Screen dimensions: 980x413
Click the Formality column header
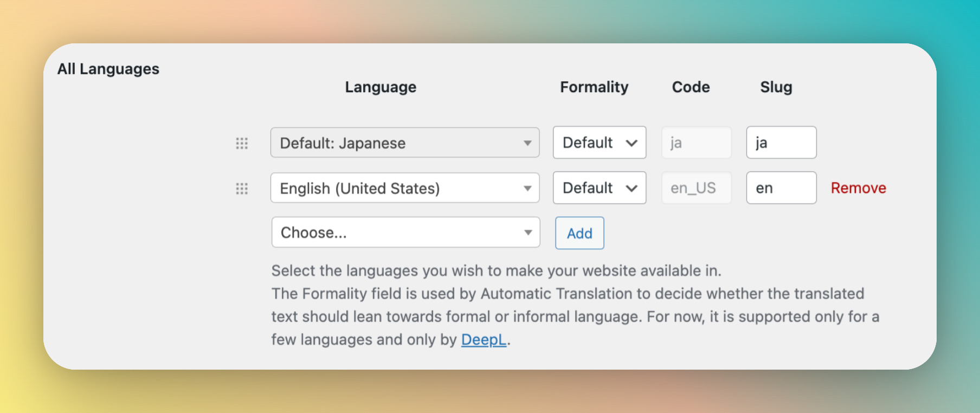pyautogui.click(x=594, y=87)
